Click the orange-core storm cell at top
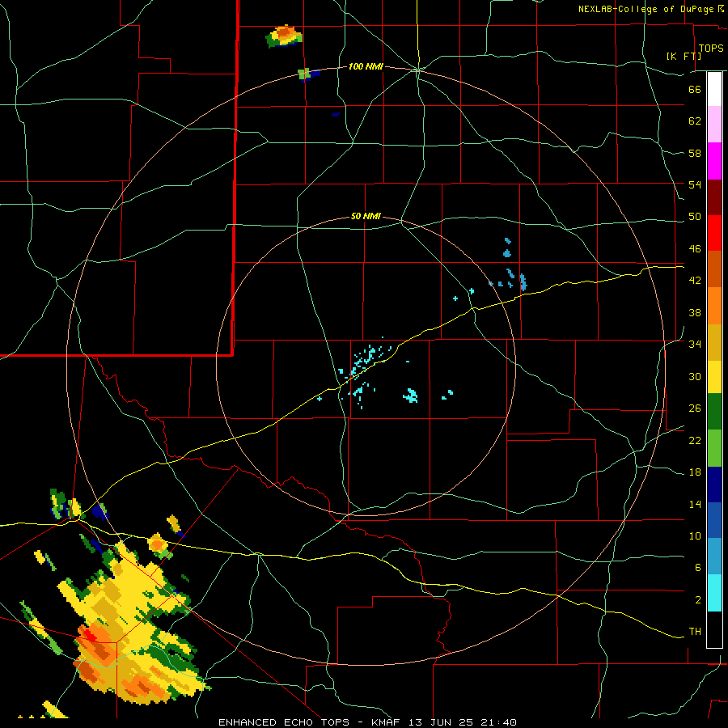The image size is (728, 728). coord(284,36)
